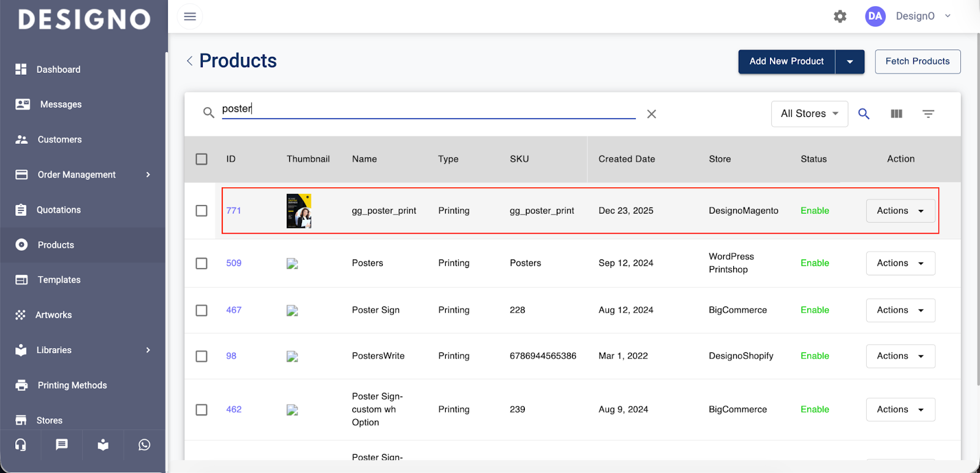Open the column view icon
Viewport: 980px width, 473px height.
[x=896, y=114]
